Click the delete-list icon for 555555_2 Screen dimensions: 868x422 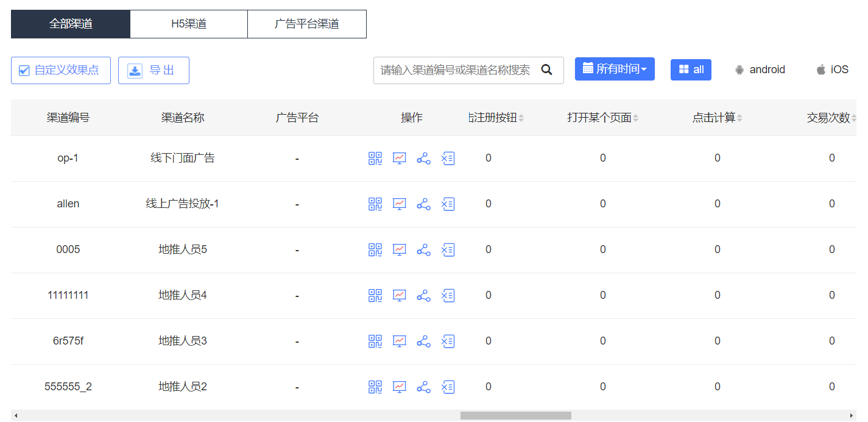click(448, 387)
